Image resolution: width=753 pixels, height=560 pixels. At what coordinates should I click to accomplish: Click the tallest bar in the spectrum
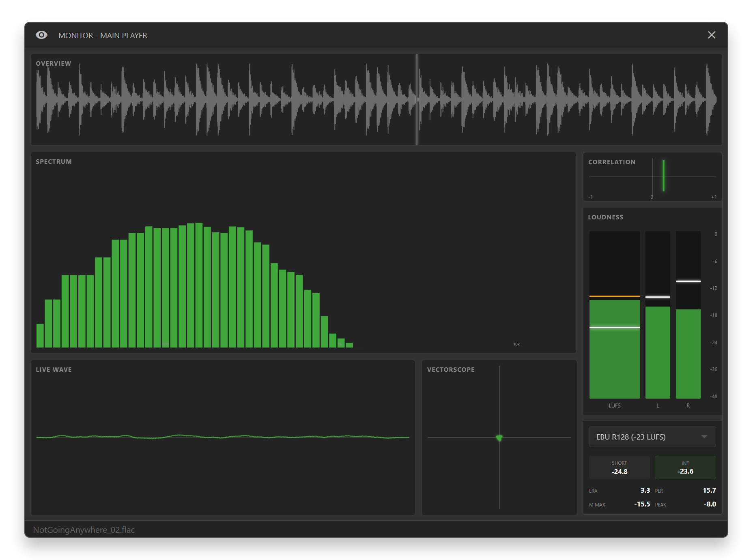199,285
